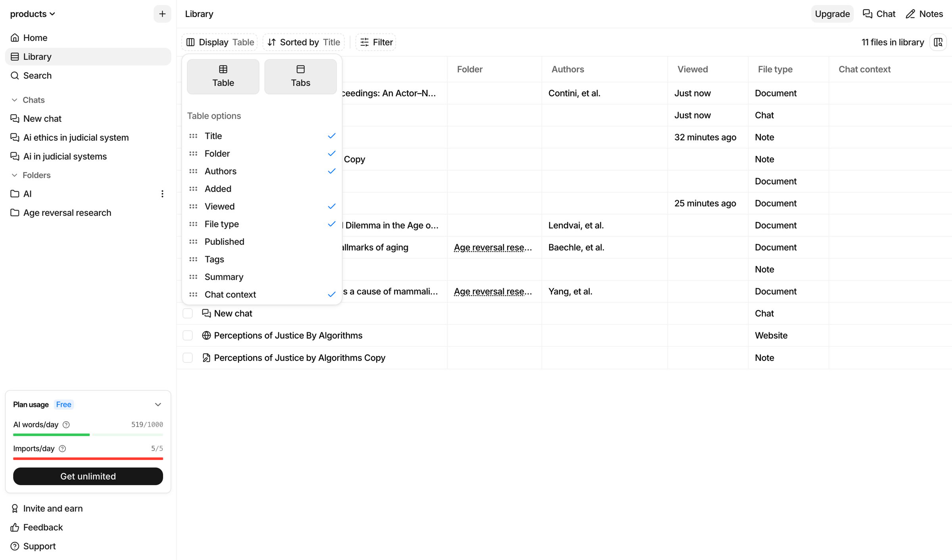Screen dimensions: 952x560
Task: Click the Support question-mark icon
Action: click(x=15, y=547)
